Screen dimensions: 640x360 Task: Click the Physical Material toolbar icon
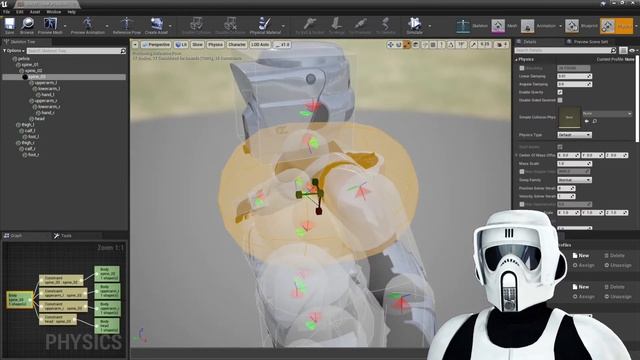(265, 24)
